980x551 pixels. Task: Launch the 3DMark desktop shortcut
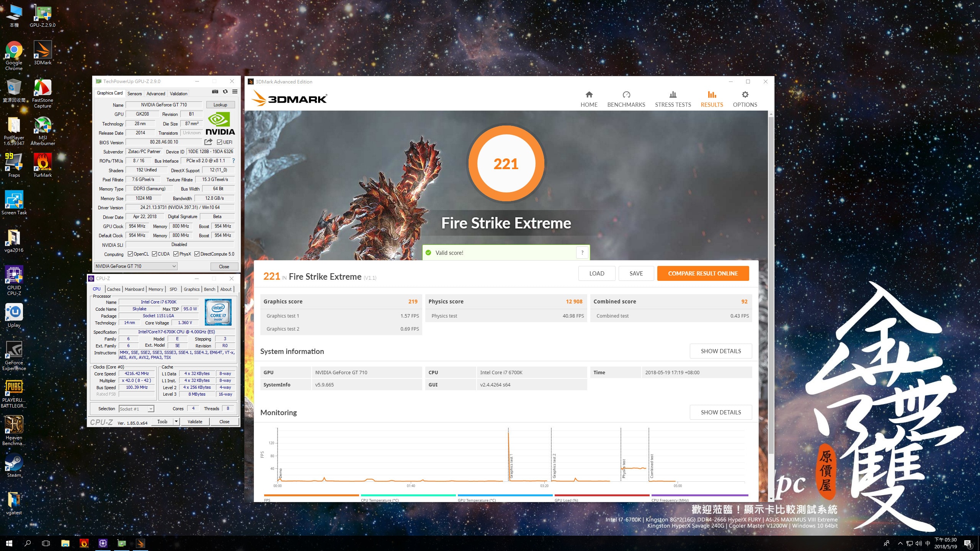pyautogui.click(x=42, y=53)
